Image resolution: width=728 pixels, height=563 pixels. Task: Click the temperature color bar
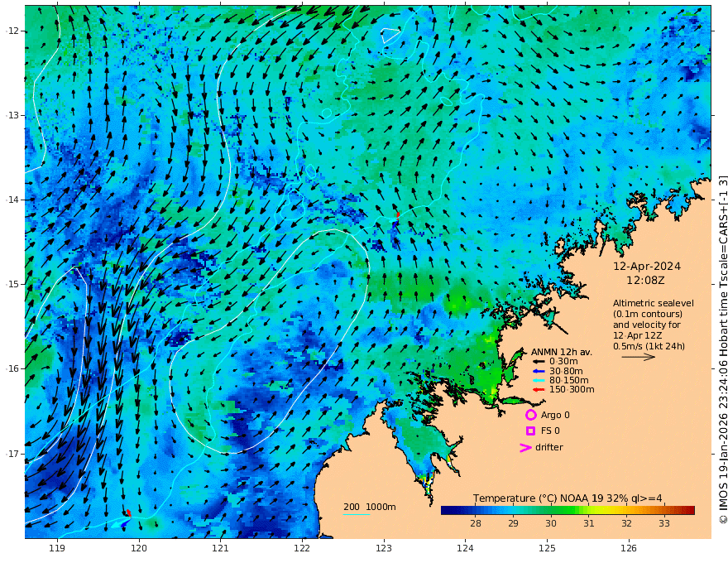tap(568, 510)
